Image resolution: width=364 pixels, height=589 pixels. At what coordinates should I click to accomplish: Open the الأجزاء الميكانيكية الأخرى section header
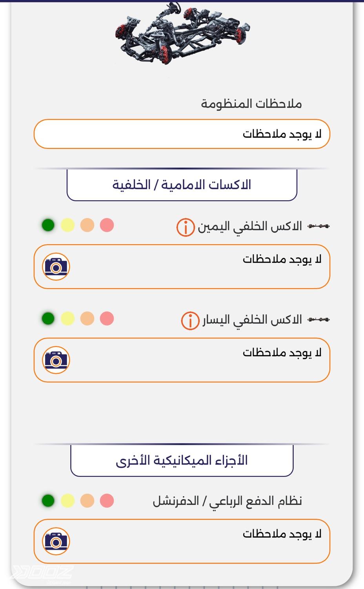tap(182, 460)
